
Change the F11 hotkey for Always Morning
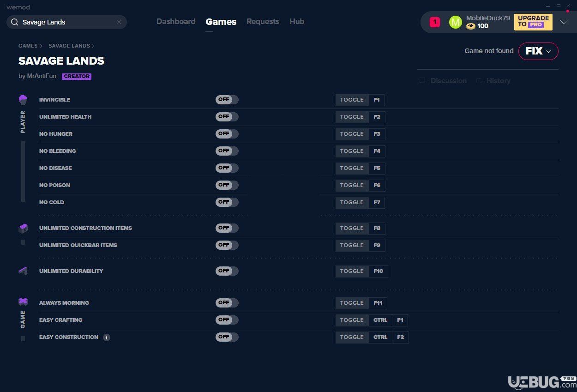(x=378, y=303)
